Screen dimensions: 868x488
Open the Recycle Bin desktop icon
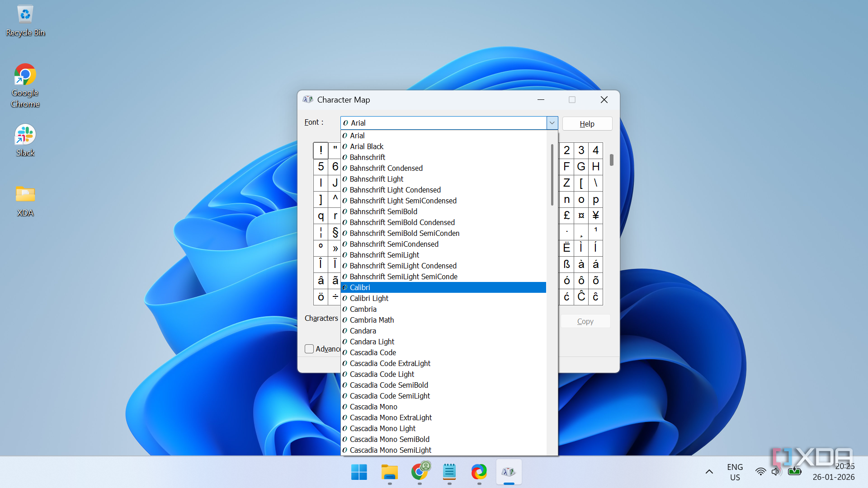[x=25, y=21]
